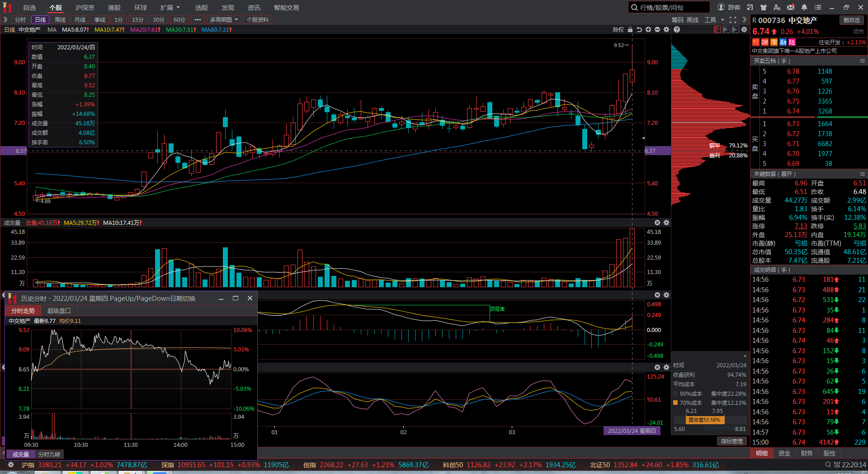Open the 多周期图 dropdown
This screenshot has height=474, width=868.
(x=224, y=20)
